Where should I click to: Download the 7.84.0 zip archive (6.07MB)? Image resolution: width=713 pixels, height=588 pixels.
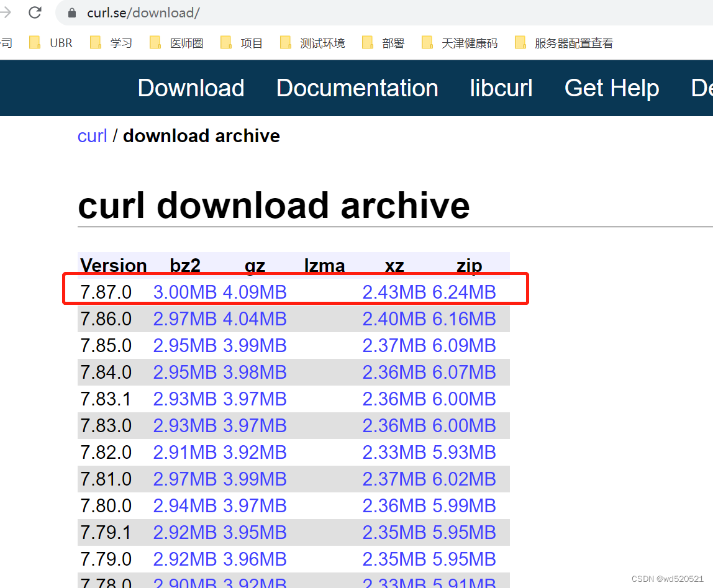(464, 373)
